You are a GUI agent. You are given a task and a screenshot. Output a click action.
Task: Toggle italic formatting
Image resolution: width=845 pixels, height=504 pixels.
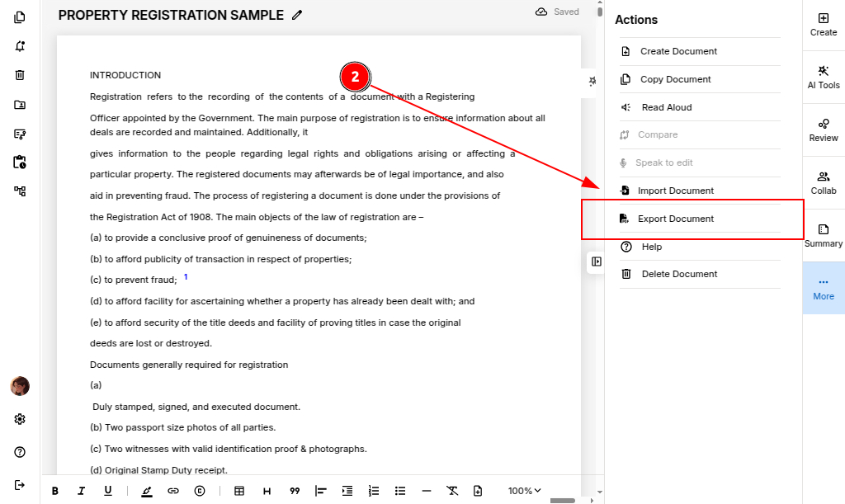point(81,491)
